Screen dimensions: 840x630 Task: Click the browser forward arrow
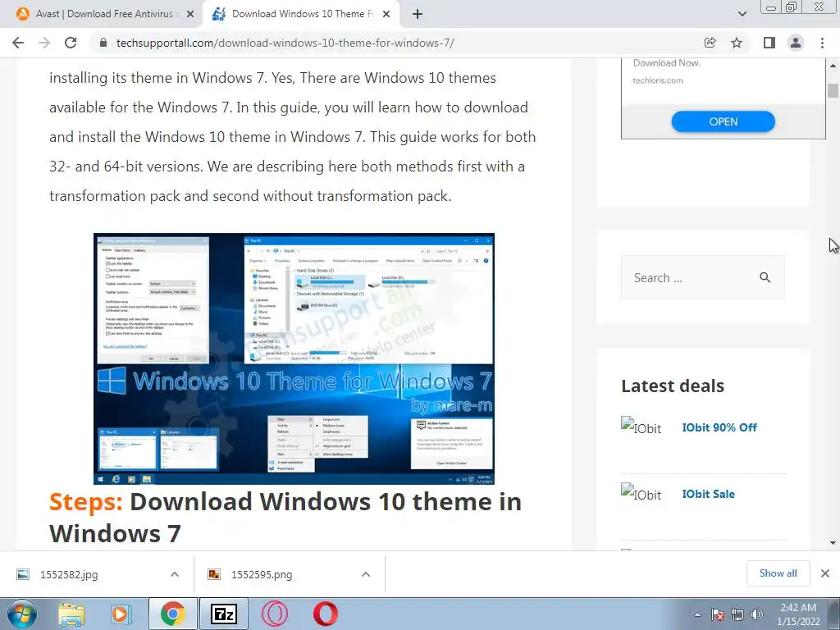click(x=44, y=43)
